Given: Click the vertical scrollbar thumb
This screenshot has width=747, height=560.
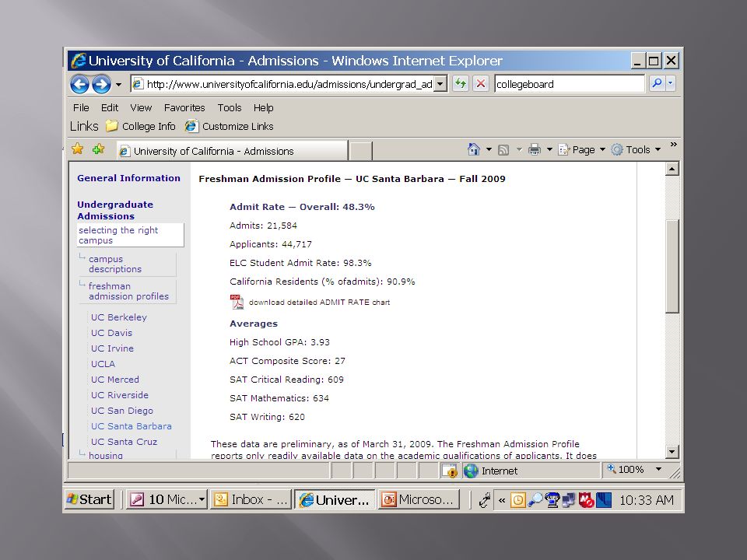Looking at the screenshot, I should tap(672, 266).
